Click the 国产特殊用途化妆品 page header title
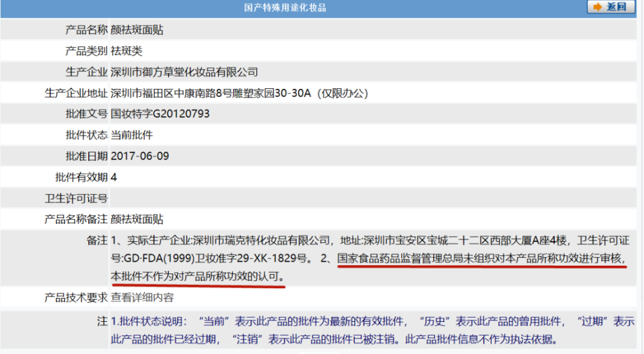The width and height of the screenshot is (644, 354). coord(285,8)
